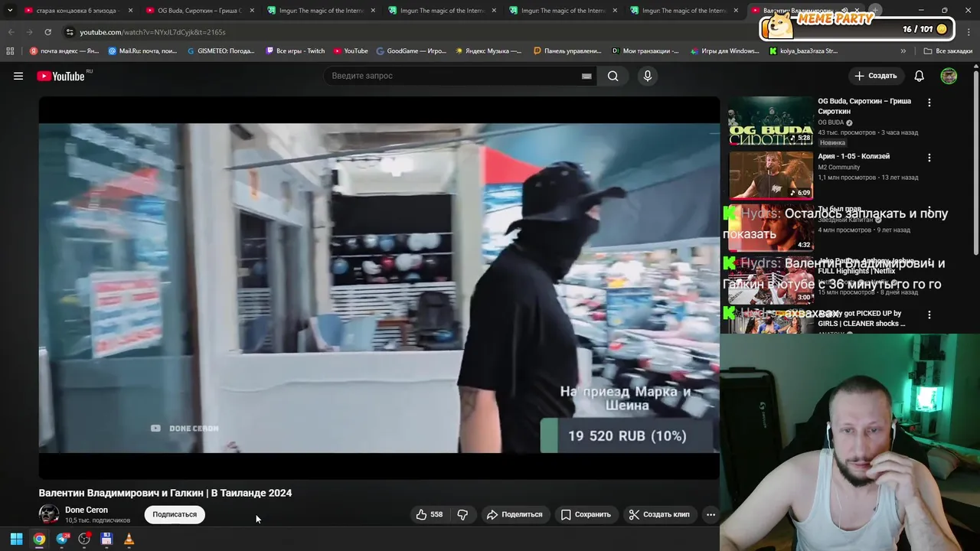Close the старая концовка browser tab

click(130, 11)
